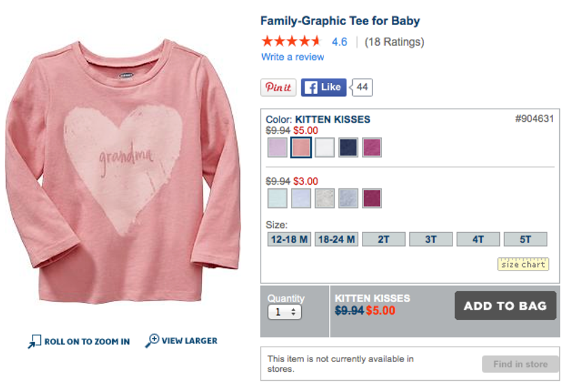588x388 pixels.
Task: Click the View Larger magnifier icon
Action: tap(152, 341)
